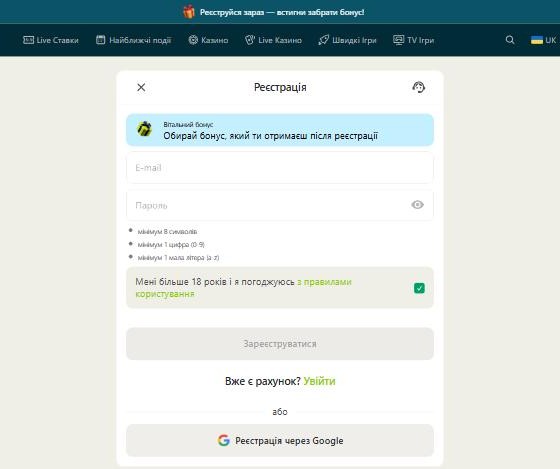
Task: Close the Реєстрація dialog with the X
Action: tap(141, 87)
